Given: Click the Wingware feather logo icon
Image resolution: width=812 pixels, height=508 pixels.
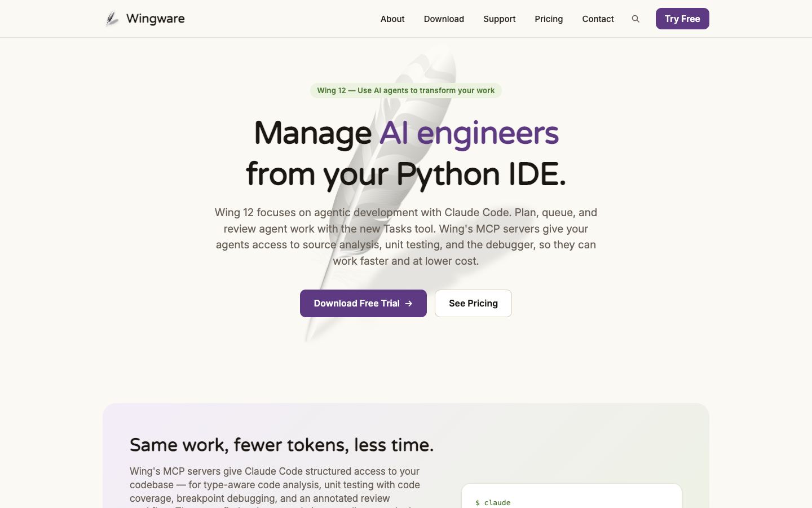Looking at the screenshot, I should 112,19.
